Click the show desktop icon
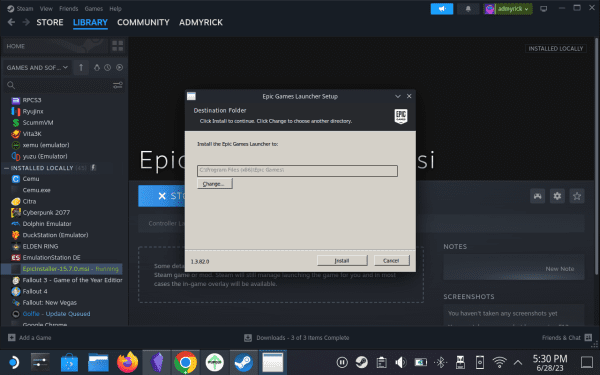 pos(587,362)
